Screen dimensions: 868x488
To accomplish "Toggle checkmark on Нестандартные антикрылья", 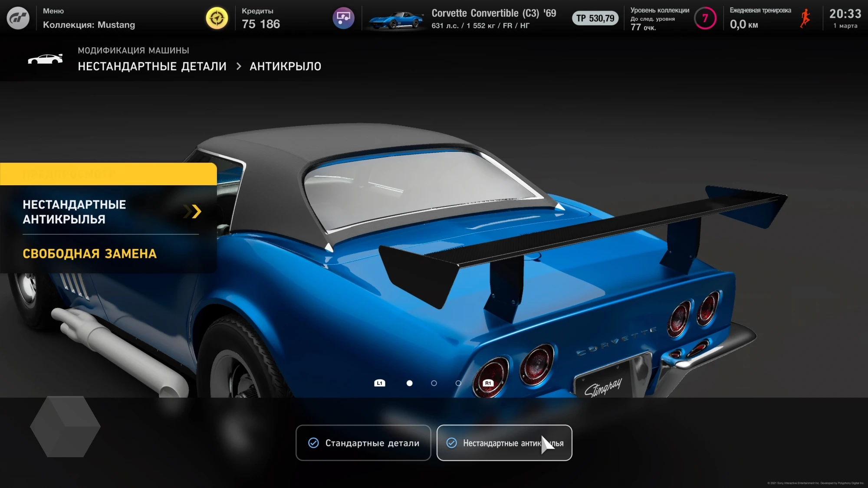I will pyautogui.click(x=451, y=443).
